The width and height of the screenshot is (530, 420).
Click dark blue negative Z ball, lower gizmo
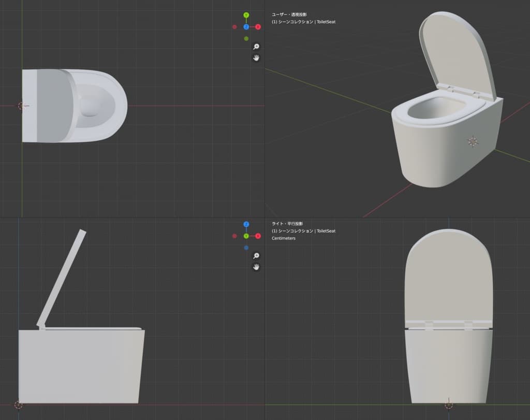coord(246,248)
